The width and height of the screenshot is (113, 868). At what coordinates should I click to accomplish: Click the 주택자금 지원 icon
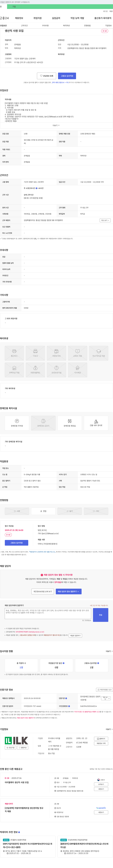click(x=14, y=370)
